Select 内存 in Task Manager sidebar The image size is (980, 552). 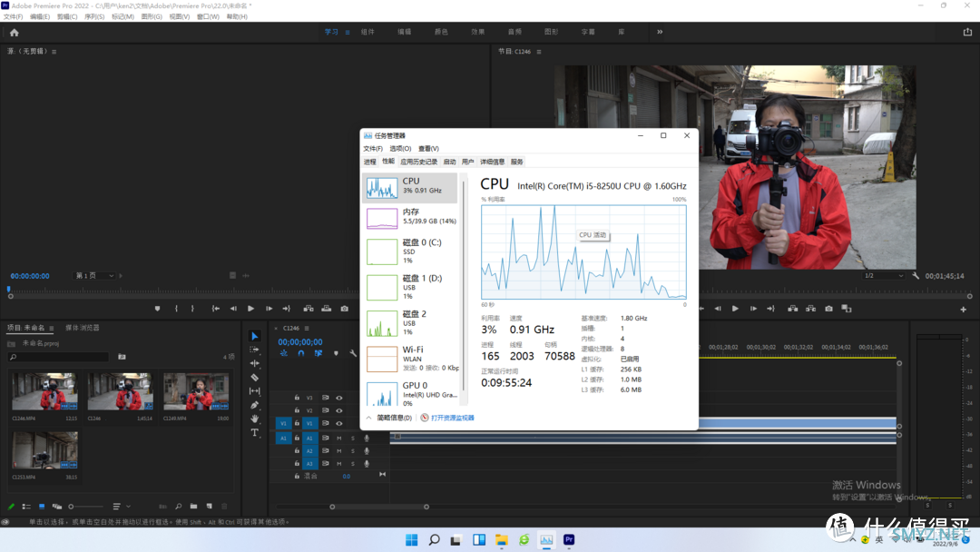click(x=410, y=217)
